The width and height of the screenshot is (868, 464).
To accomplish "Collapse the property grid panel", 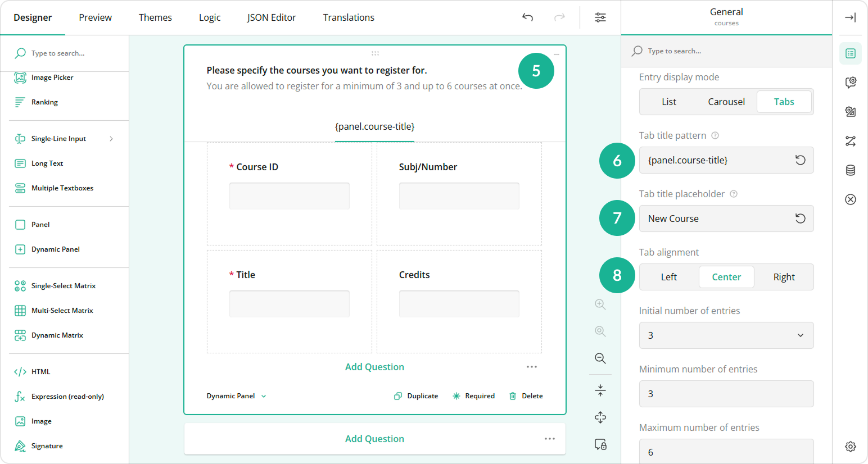I will tap(850, 17).
